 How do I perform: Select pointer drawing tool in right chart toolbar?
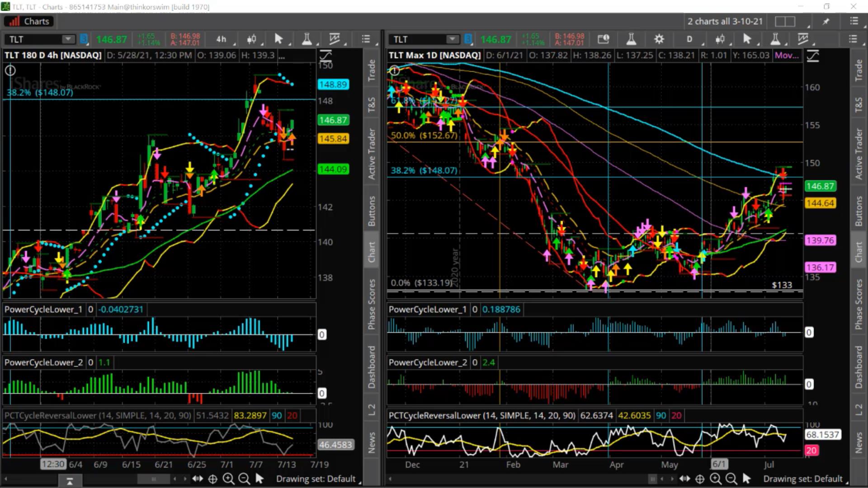[747, 39]
